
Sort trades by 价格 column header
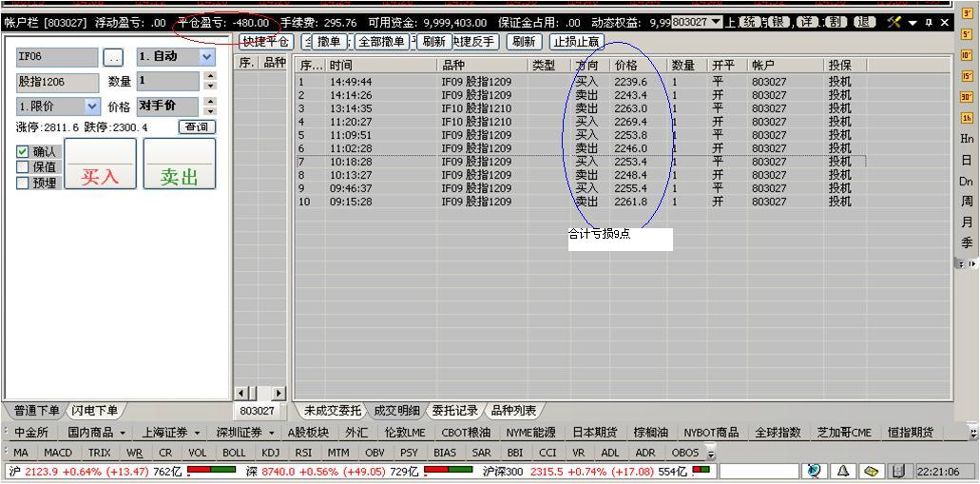[638, 65]
